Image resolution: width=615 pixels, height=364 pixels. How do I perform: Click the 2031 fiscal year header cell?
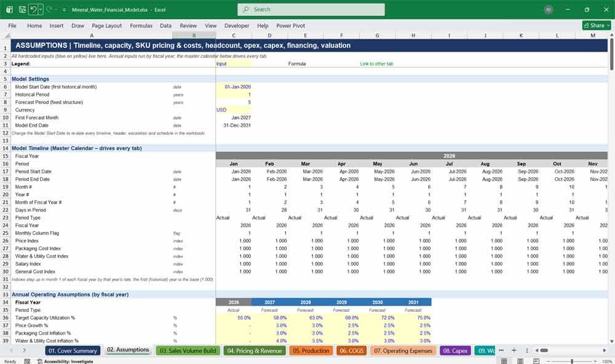pos(413,303)
